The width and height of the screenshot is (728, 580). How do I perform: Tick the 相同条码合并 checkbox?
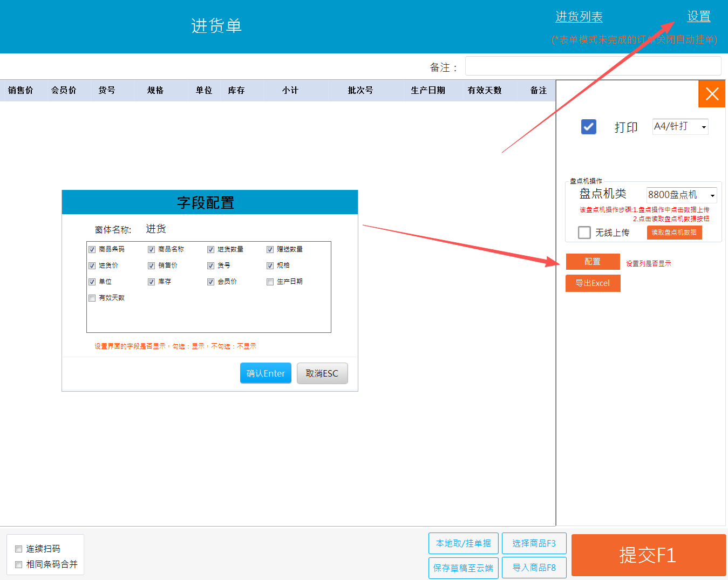coord(19,564)
